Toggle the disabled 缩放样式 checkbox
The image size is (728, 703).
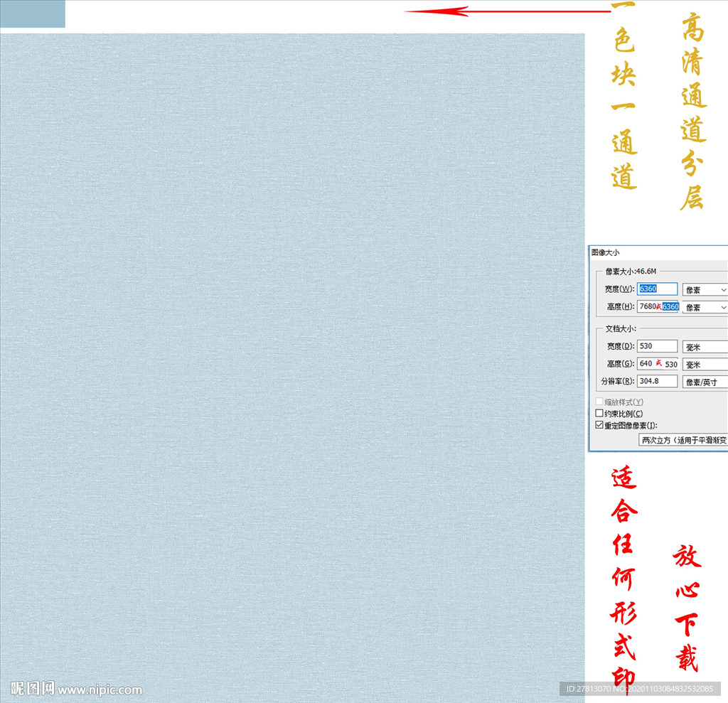(599, 402)
